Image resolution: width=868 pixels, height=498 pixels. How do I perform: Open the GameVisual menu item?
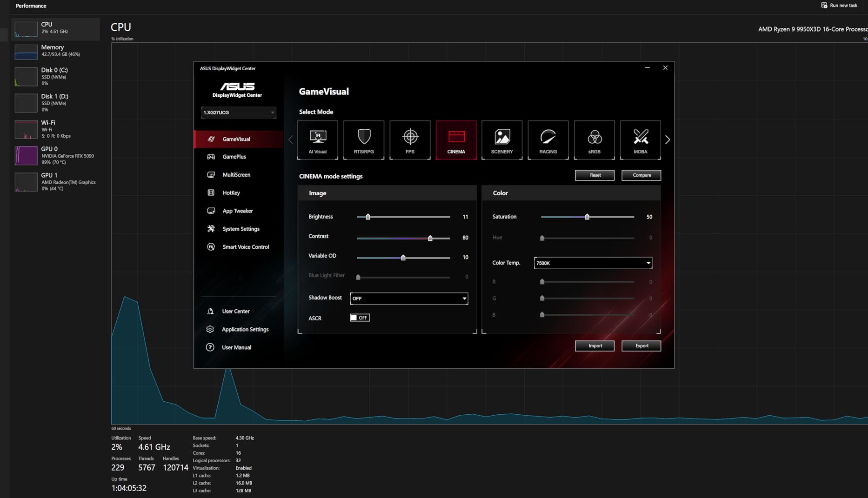tap(239, 139)
